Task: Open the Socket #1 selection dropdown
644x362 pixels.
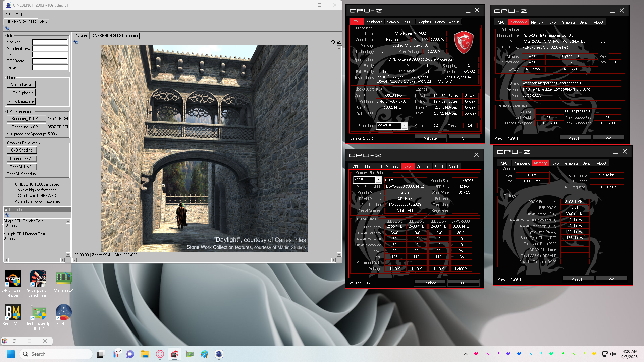Action: (x=404, y=126)
